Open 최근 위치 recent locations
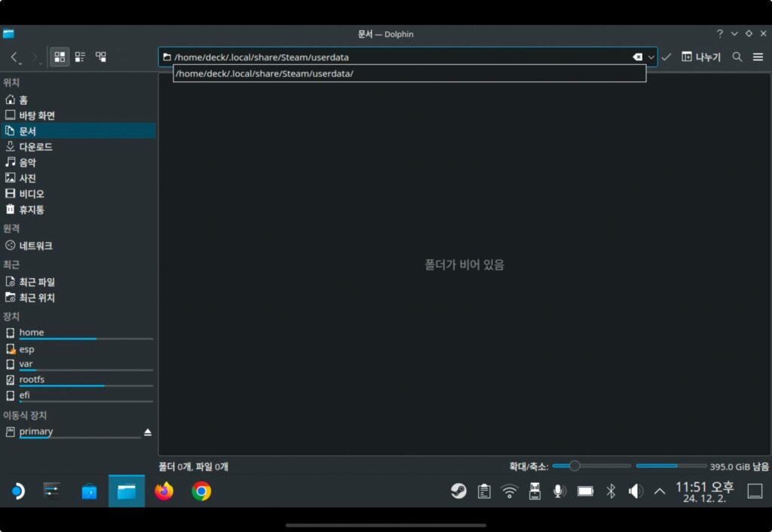The width and height of the screenshot is (772, 532). 78,298
